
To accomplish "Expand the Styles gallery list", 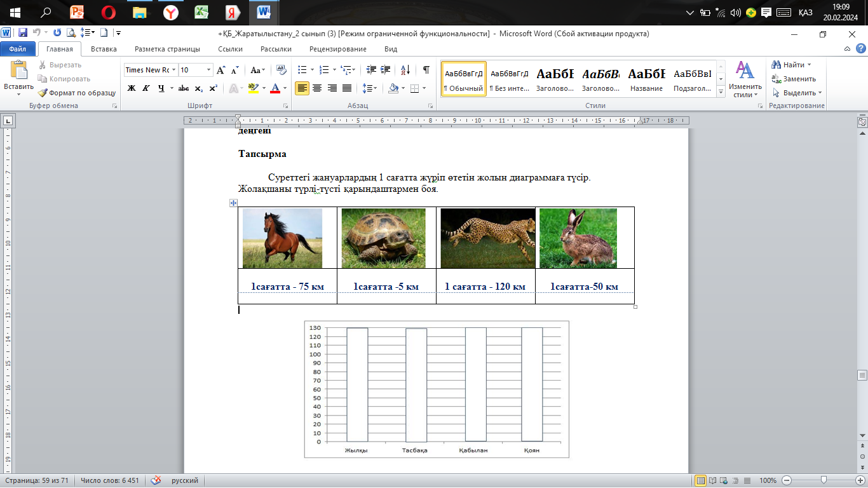I will click(x=721, y=93).
